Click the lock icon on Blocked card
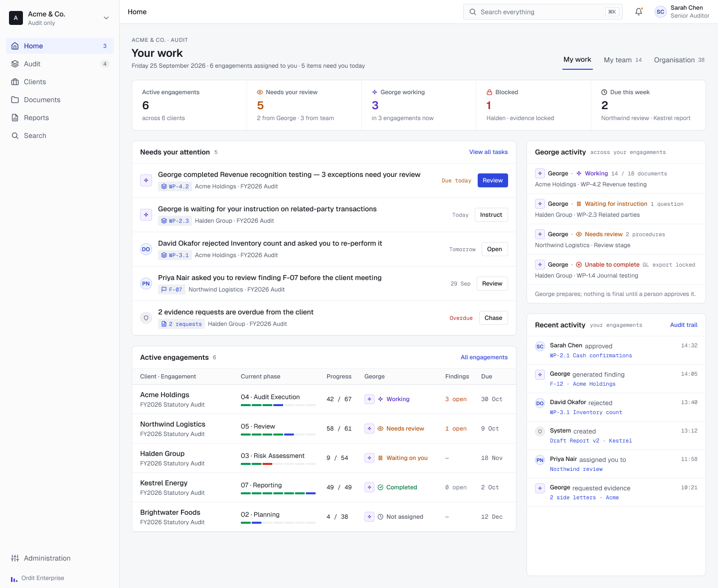This screenshot has height=588, width=718. click(x=490, y=92)
